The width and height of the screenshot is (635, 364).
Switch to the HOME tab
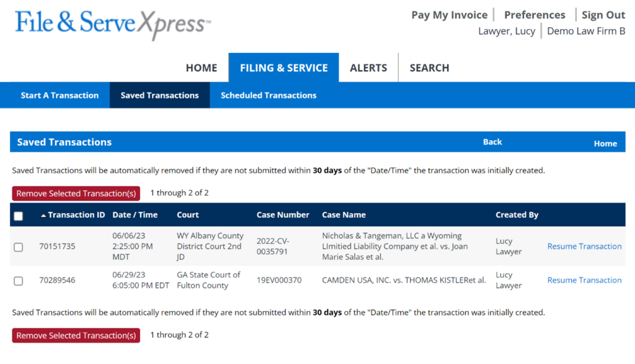tap(201, 68)
